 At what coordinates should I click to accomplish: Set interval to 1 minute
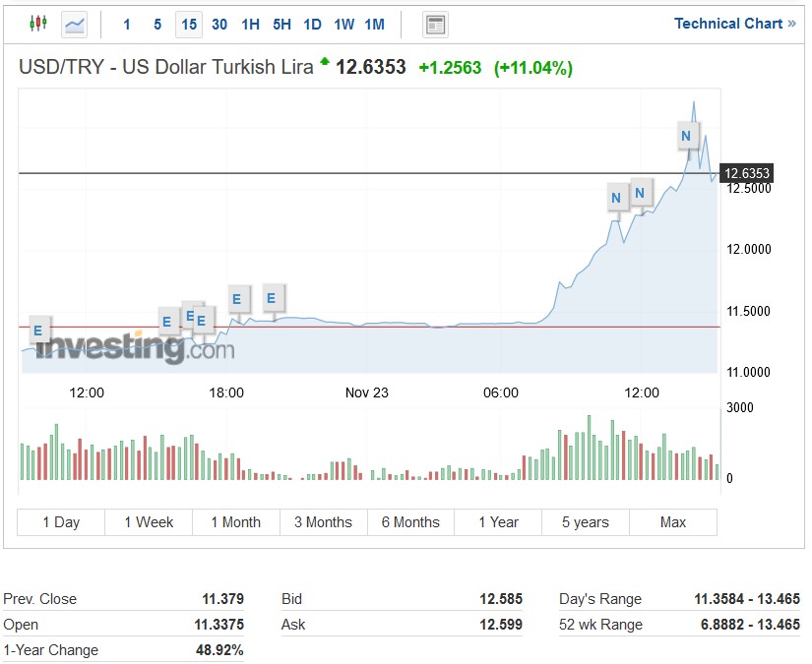pos(127,25)
